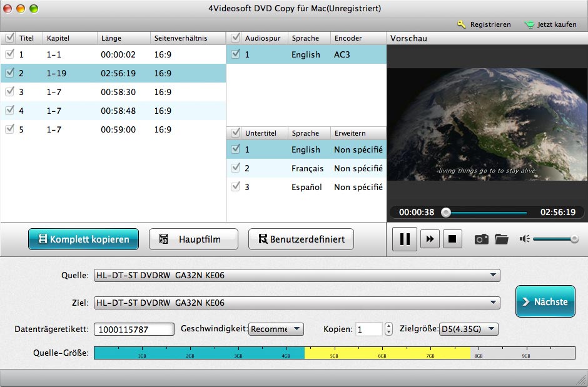Switch to Benutzerdefiniert copy mode

click(x=301, y=239)
